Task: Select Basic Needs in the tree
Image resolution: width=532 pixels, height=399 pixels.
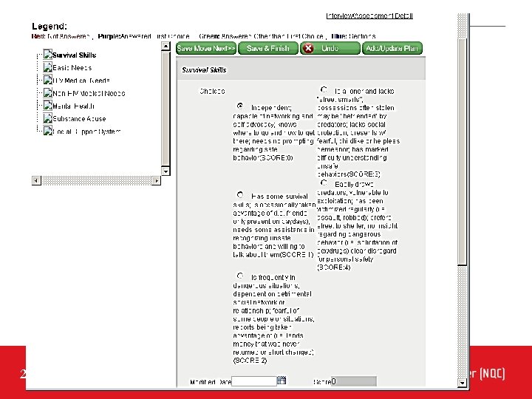Action: click(72, 68)
